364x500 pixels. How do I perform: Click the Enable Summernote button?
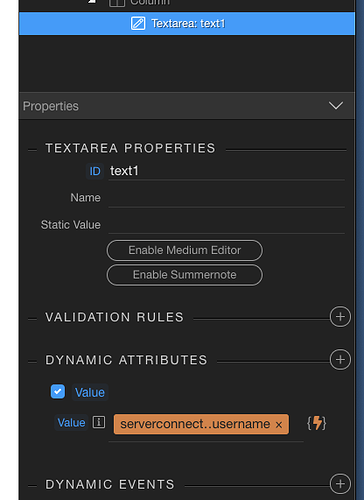[x=185, y=275]
